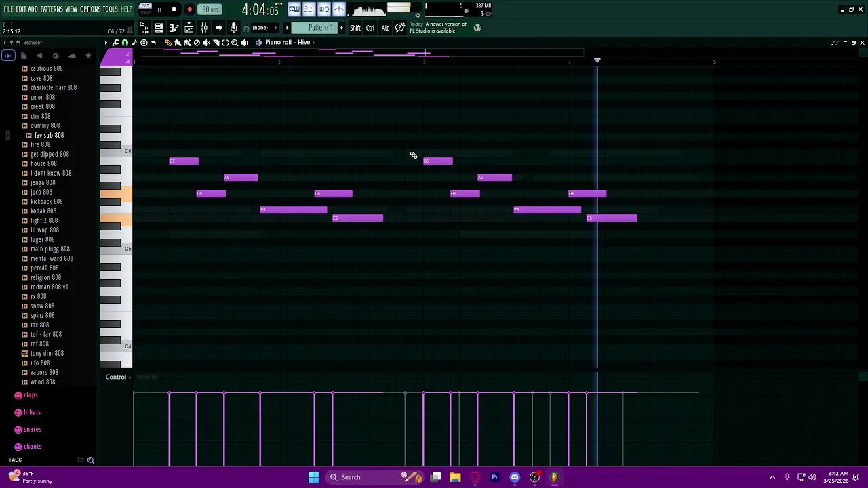Open the TOOLS menu
This screenshot has height=488, width=868.
pos(110,9)
